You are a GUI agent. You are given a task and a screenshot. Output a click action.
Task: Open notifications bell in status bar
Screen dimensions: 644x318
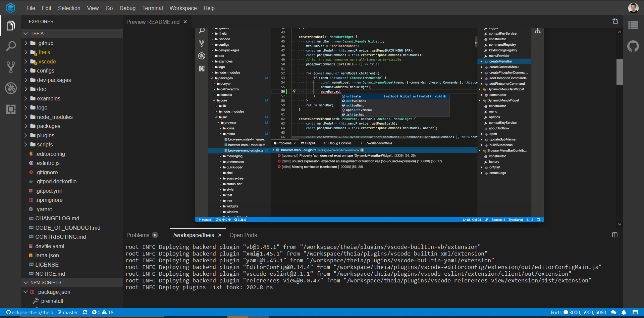click(624, 312)
